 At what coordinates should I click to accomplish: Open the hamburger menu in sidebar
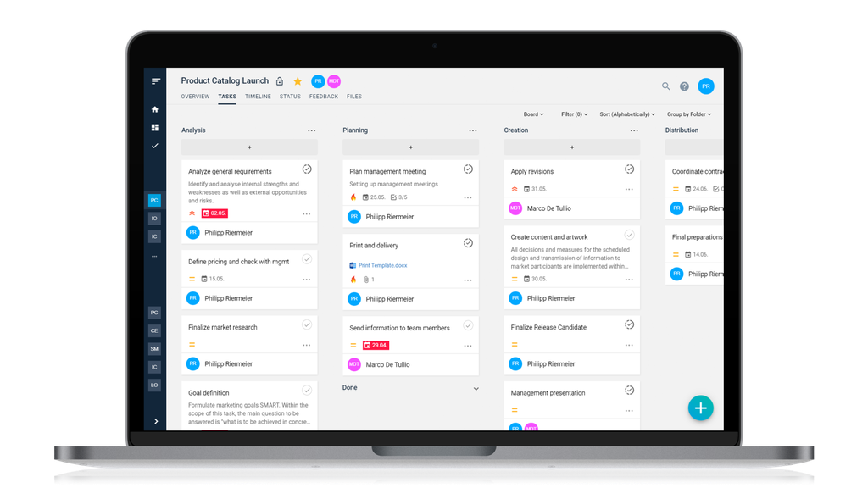(x=156, y=81)
